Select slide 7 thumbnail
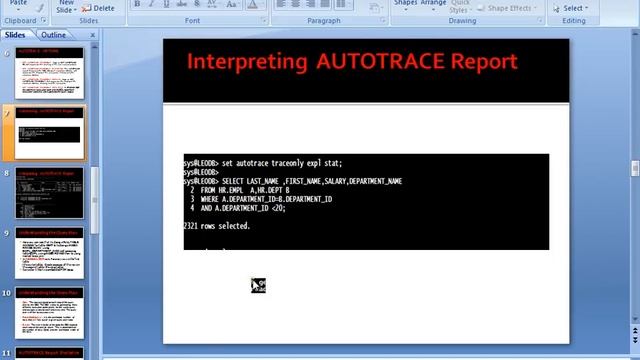 [x=49, y=133]
